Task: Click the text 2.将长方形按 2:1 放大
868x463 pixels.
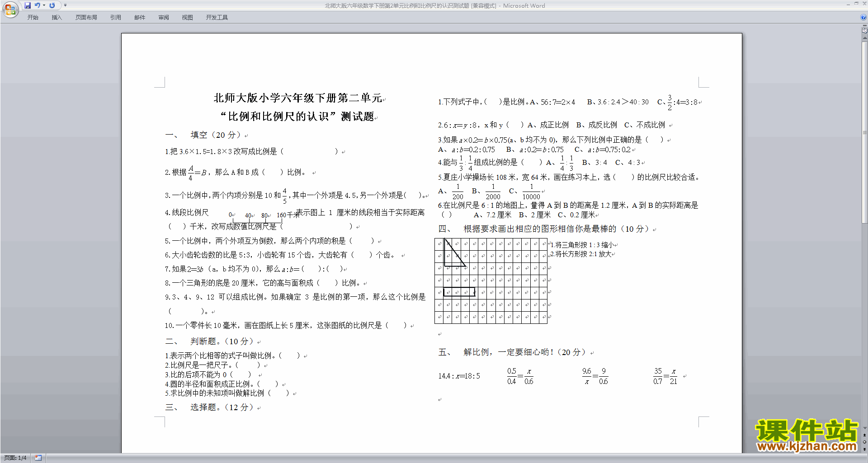Action: [x=580, y=254]
